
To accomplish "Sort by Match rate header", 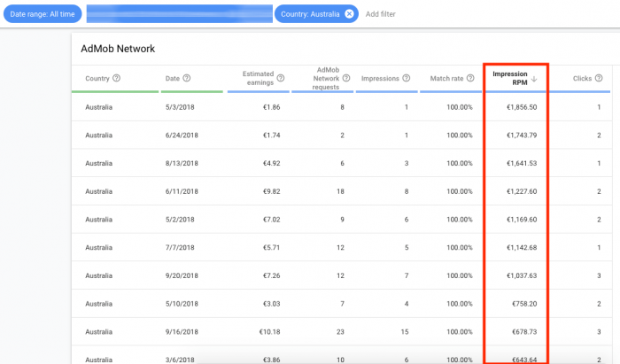I will coord(446,78).
